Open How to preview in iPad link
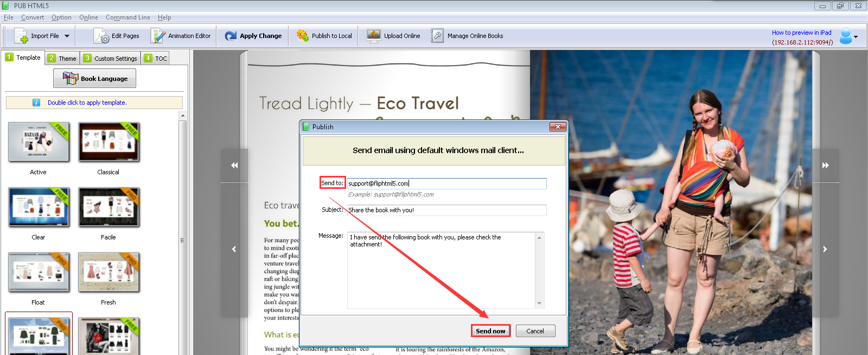Image resolution: width=868 pixels, height=355 pixels. tap(801, 33)
